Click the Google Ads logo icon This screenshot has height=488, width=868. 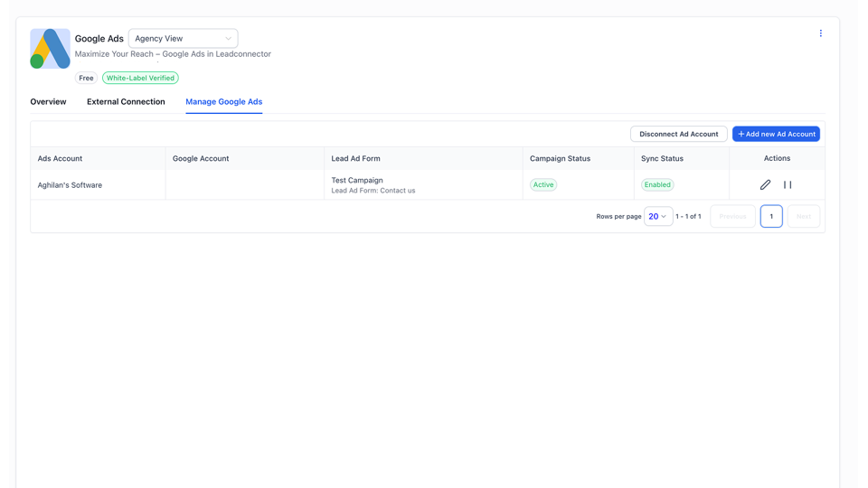[x=50, y=49]
